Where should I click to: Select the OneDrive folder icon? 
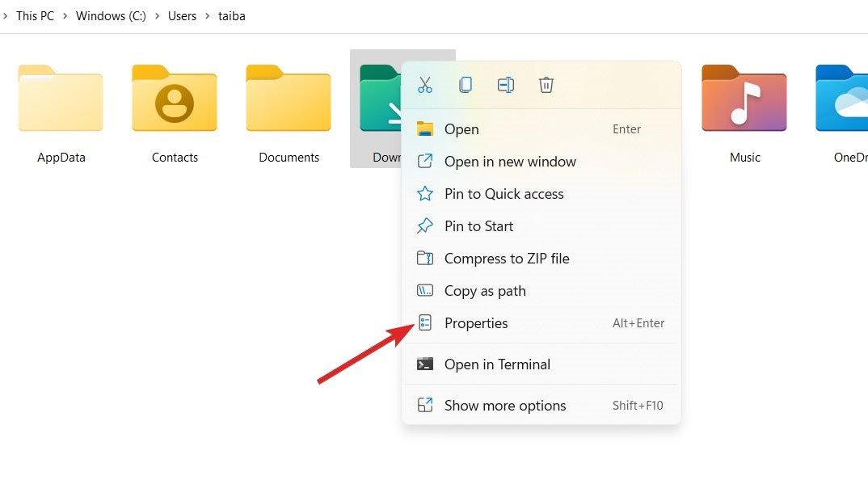(841, 99)
